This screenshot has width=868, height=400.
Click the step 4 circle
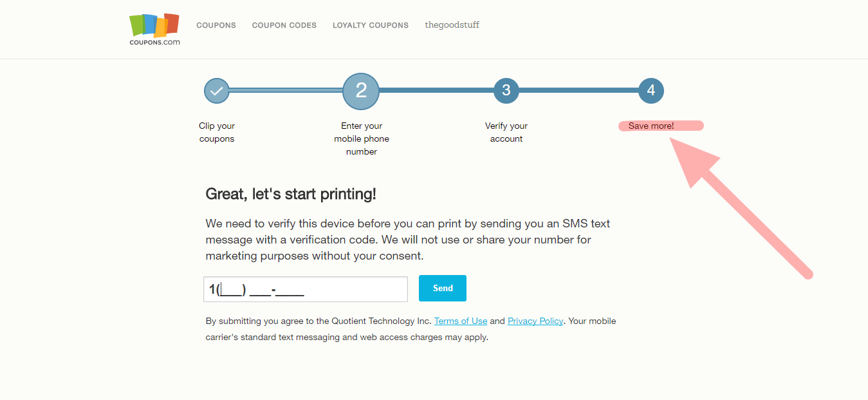[x=651, y=91]
